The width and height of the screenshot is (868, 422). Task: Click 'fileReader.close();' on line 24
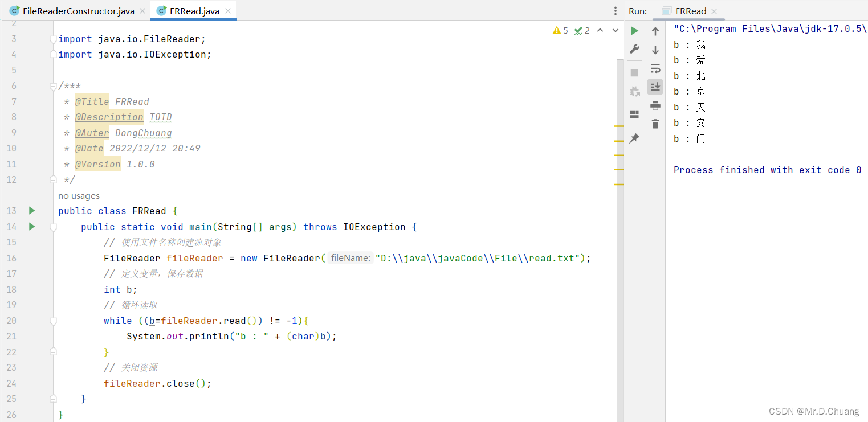point(157,383)
